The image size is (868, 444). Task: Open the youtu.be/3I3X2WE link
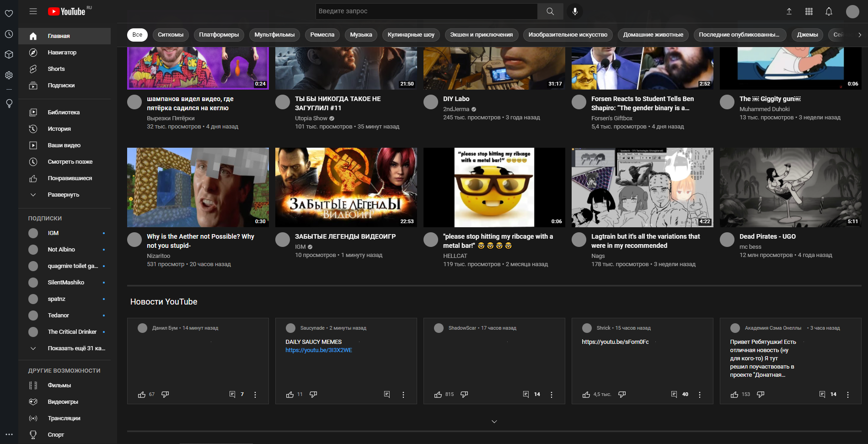point(319,350)
